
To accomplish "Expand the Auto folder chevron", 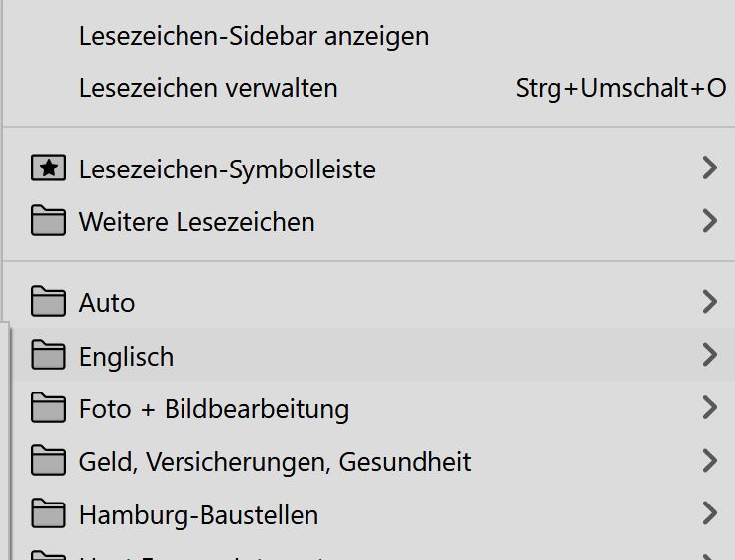I will pos(709,301).
